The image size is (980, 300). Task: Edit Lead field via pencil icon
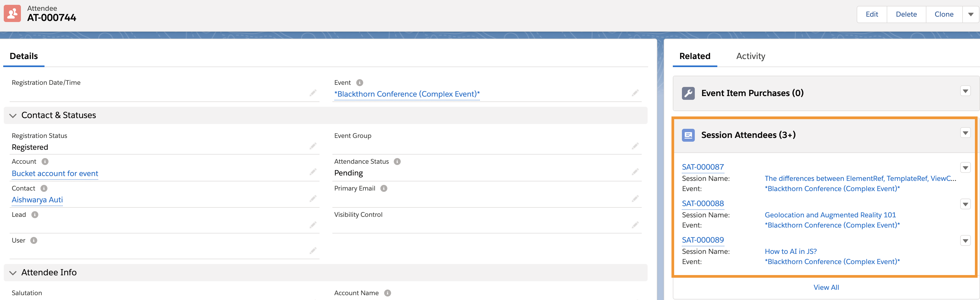point(313,225)
